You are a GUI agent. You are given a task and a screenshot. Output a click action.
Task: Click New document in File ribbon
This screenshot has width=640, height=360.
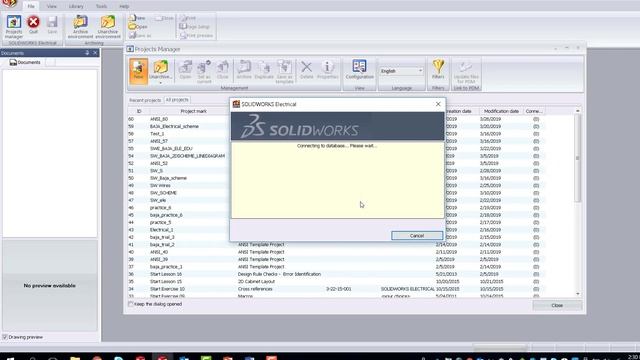[137, 18]
